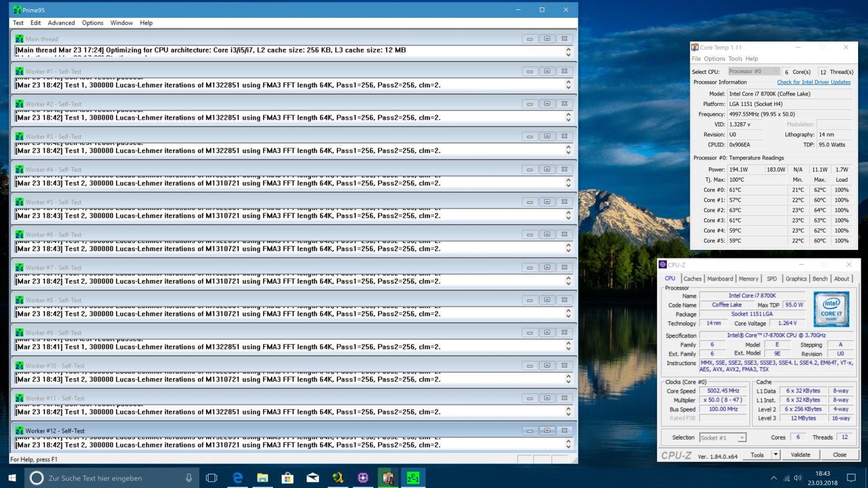Click the Worker #6 window's title icon
This screenshot has width=868, height=488.
pos(19,234)
